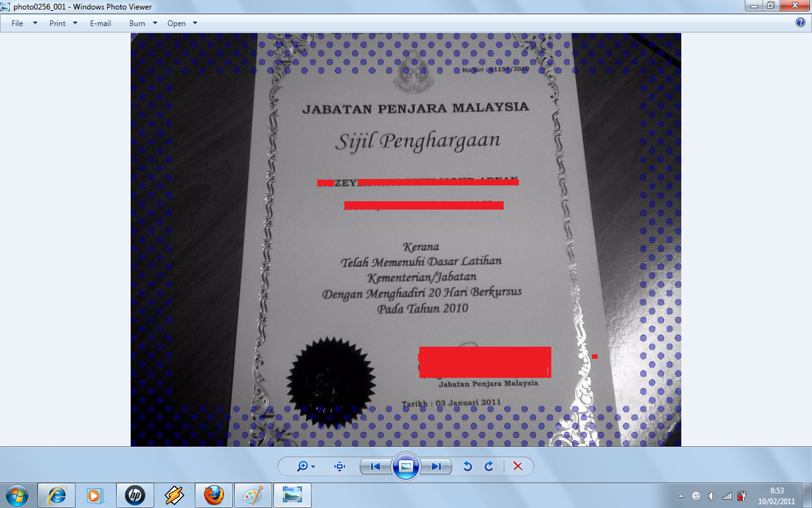
Task: Rotate the photo counterclockwise
Action: coord(468,467)
